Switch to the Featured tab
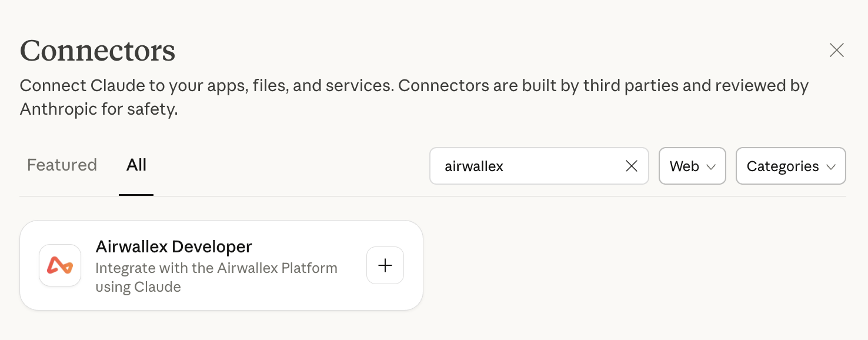Image resolution: width=868 pixels, height=340 pixels. (61, 165)
